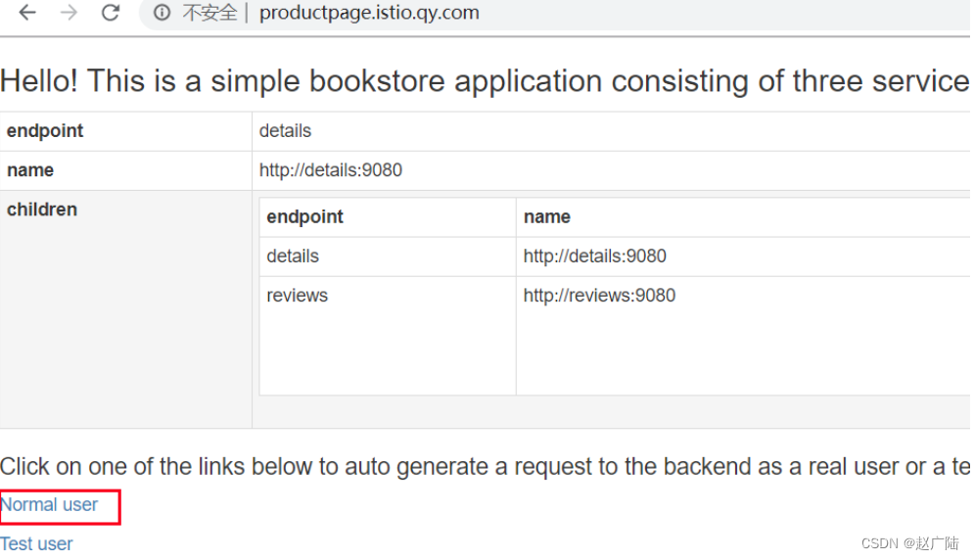
Task: Open the site security info icon
Action: (162, 13)
